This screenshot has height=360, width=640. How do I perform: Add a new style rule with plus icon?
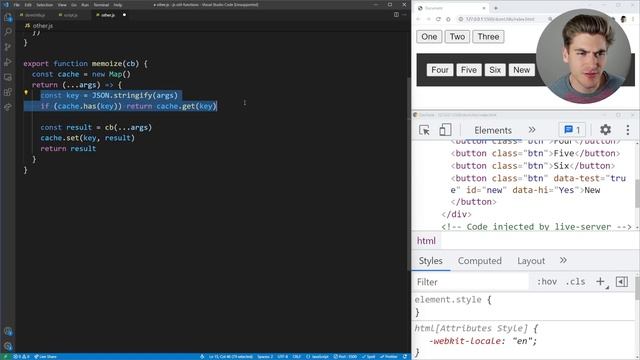600,282
